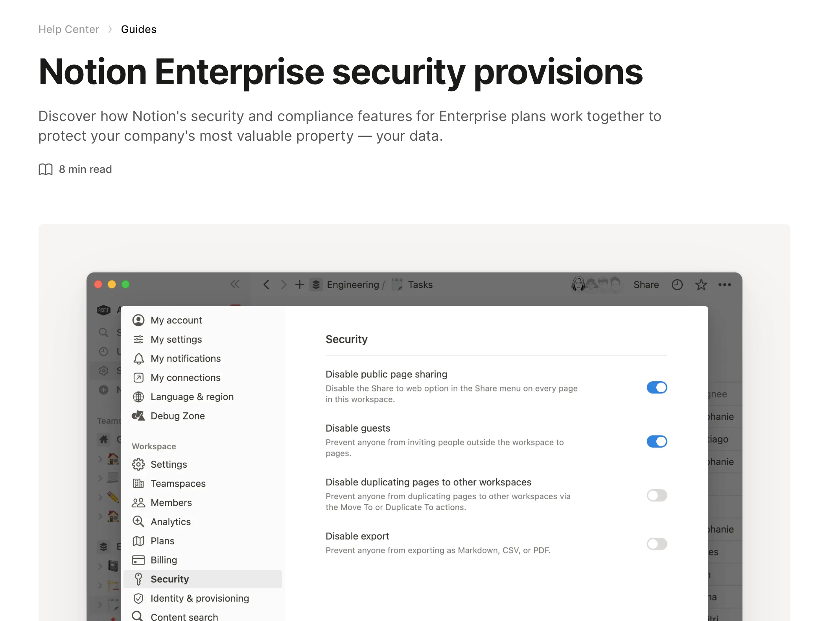Go to Help Center breadcrumb link

coord(69,29)
